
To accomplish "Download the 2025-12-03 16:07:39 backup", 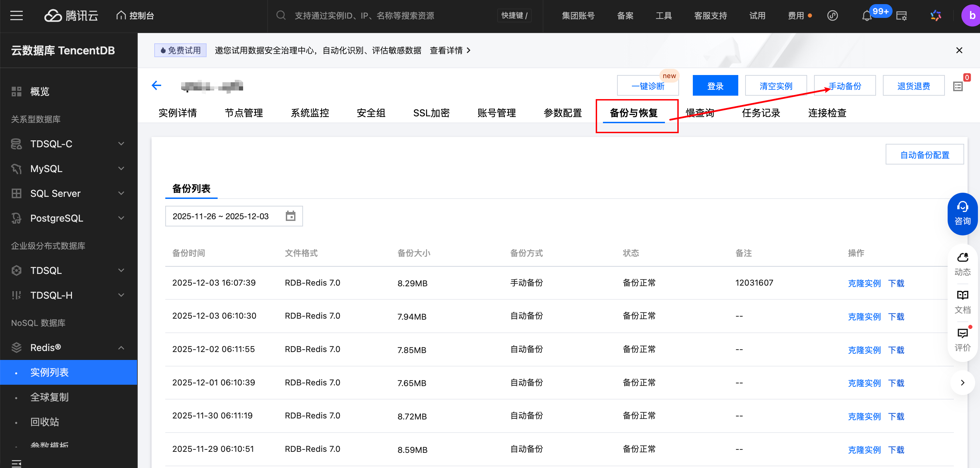I will (896, 283).
